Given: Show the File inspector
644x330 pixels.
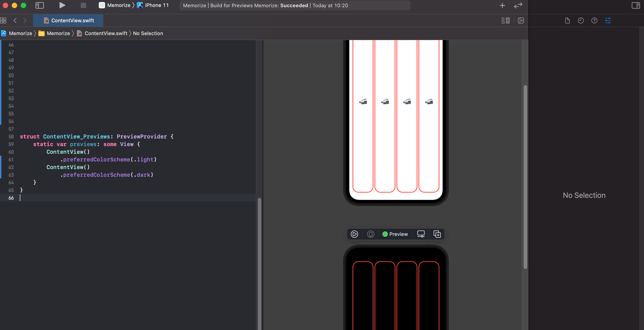Looking at the screenshot, I should [x=567, y=20].
